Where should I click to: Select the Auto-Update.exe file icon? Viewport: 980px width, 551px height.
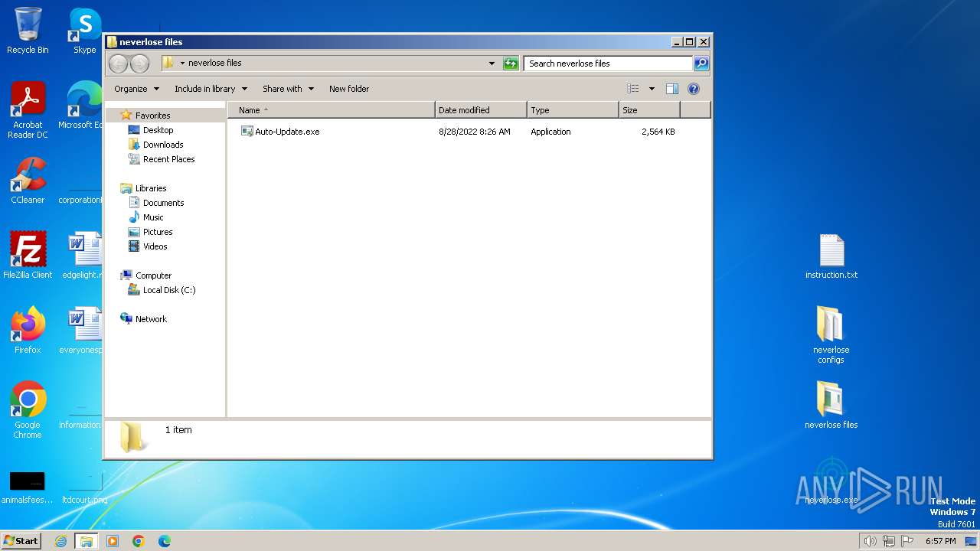point(247,132)
